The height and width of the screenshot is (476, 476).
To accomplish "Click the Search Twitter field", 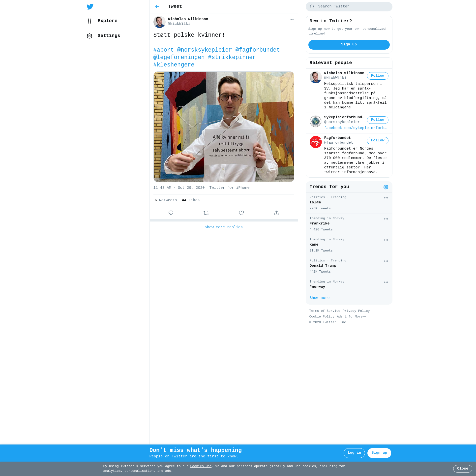I will coord(349,7).
